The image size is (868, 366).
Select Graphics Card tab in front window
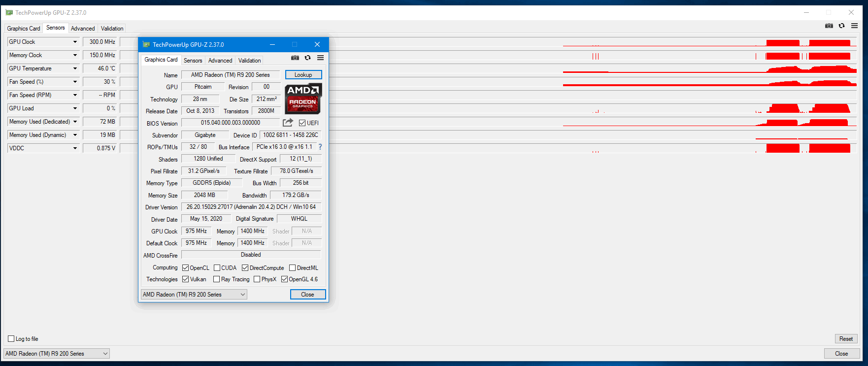161,60
